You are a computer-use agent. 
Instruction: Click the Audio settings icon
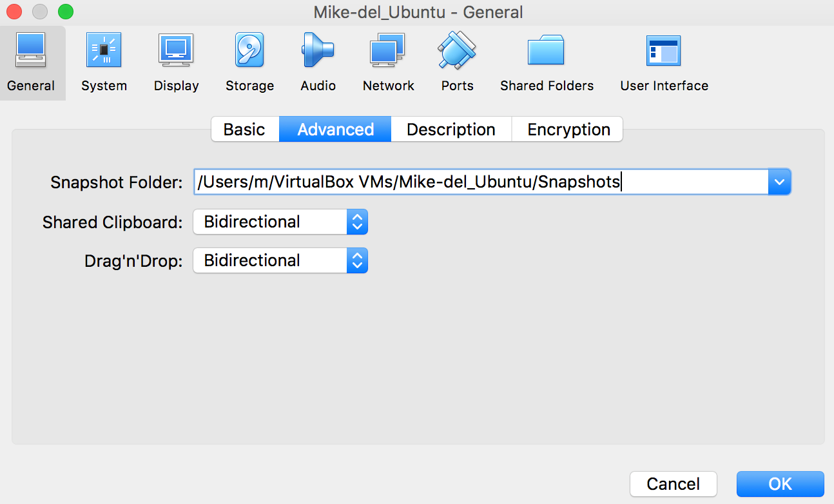pyautogui.click(x=318, y=61)
